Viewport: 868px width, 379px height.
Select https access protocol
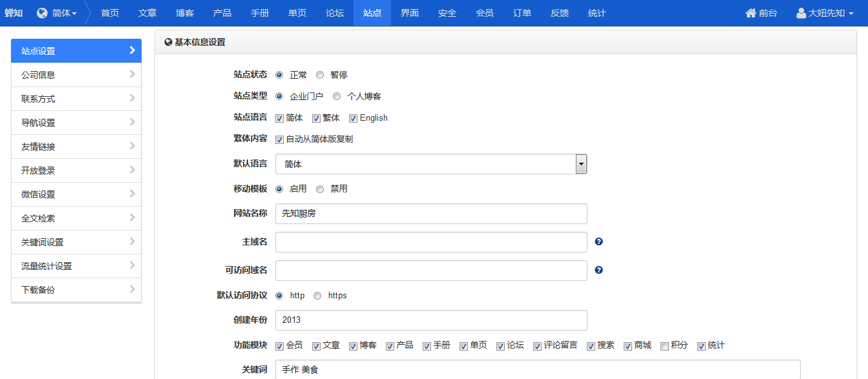[317, 296]
